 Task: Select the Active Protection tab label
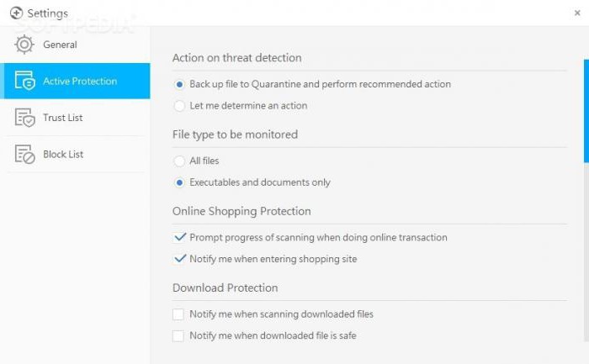[81, 82]
